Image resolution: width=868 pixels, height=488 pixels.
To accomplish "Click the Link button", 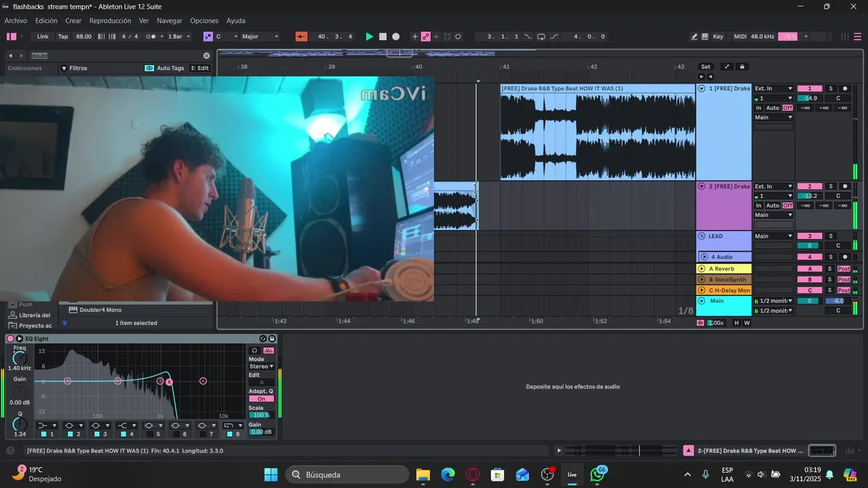I will pyautogui.click(x=43, y=37).
